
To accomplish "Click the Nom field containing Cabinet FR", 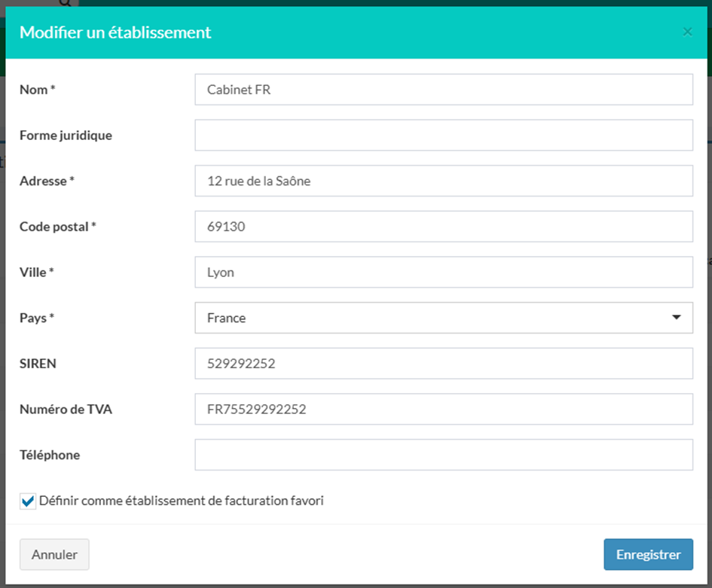I will click(443, 90).
